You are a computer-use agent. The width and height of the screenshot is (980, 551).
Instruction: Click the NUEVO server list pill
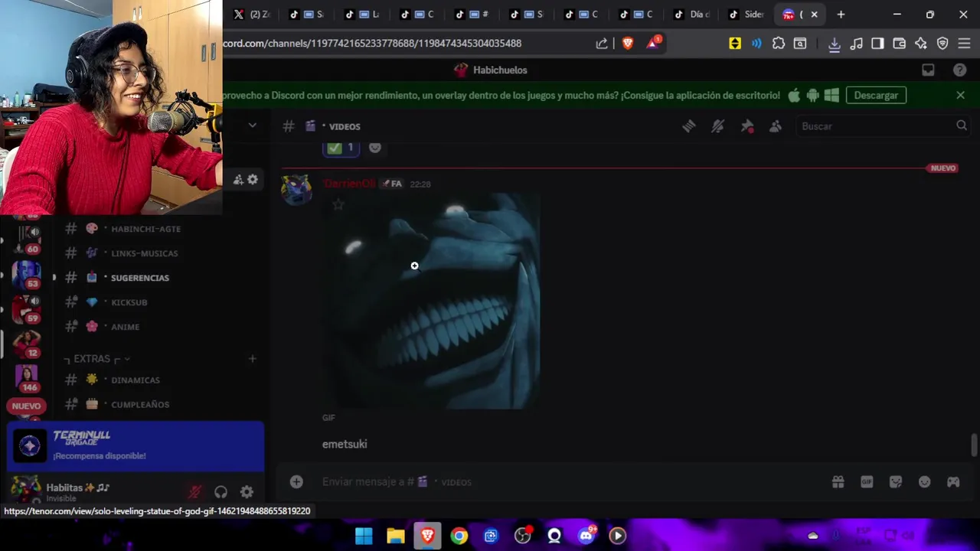pos(26,406)
